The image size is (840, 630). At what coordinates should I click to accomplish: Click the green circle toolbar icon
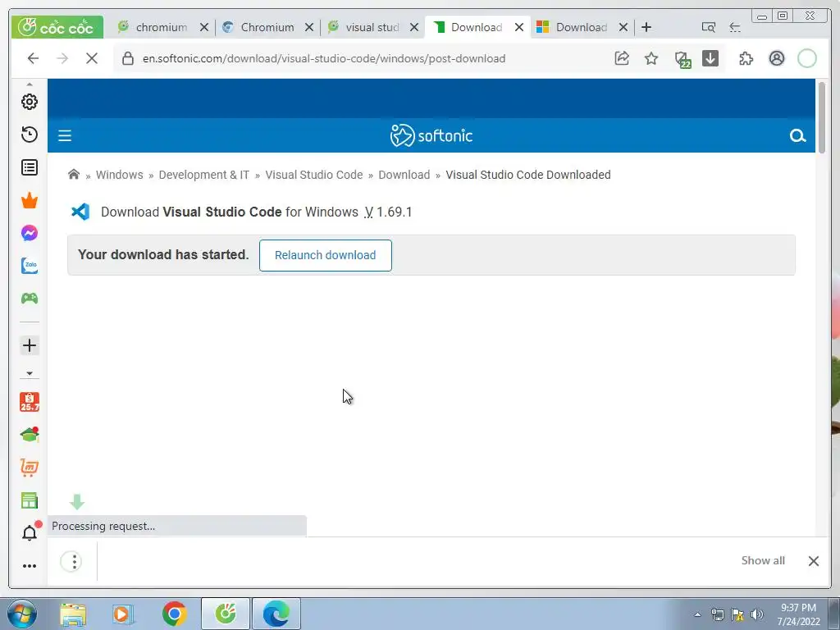[807, 58]
